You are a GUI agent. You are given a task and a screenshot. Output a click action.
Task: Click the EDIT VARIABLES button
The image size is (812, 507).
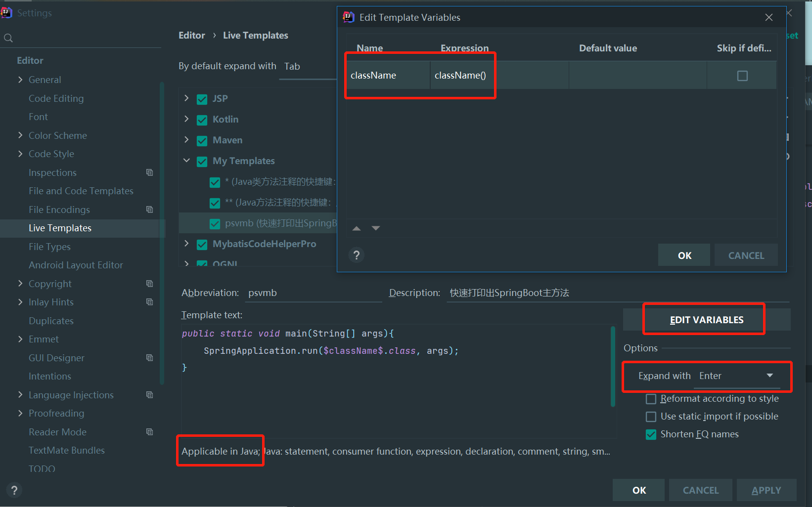pos(706,320)
